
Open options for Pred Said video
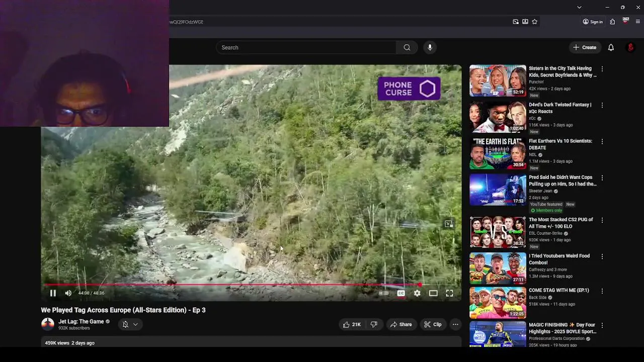[x=602, y=178]
